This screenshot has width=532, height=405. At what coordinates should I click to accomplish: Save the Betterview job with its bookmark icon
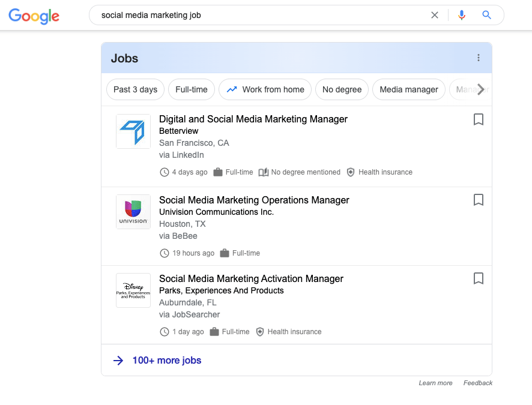tap(479, 119)
